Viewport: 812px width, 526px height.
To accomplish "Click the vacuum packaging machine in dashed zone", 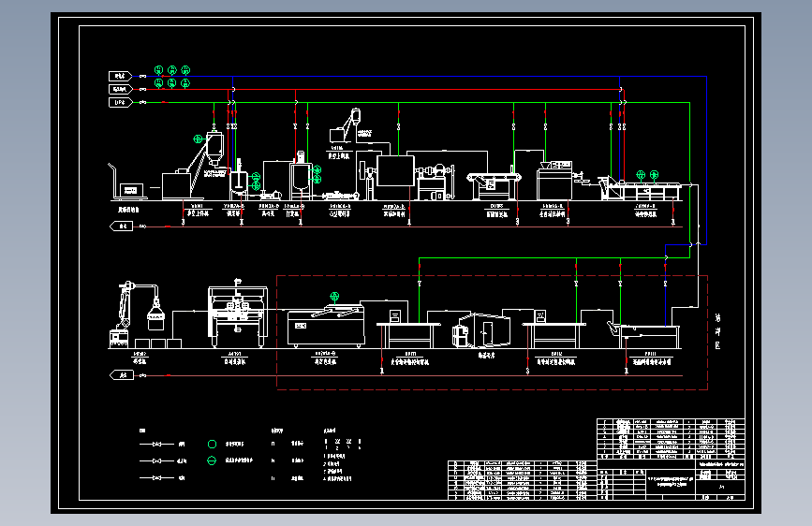I will tap(326, 326).
